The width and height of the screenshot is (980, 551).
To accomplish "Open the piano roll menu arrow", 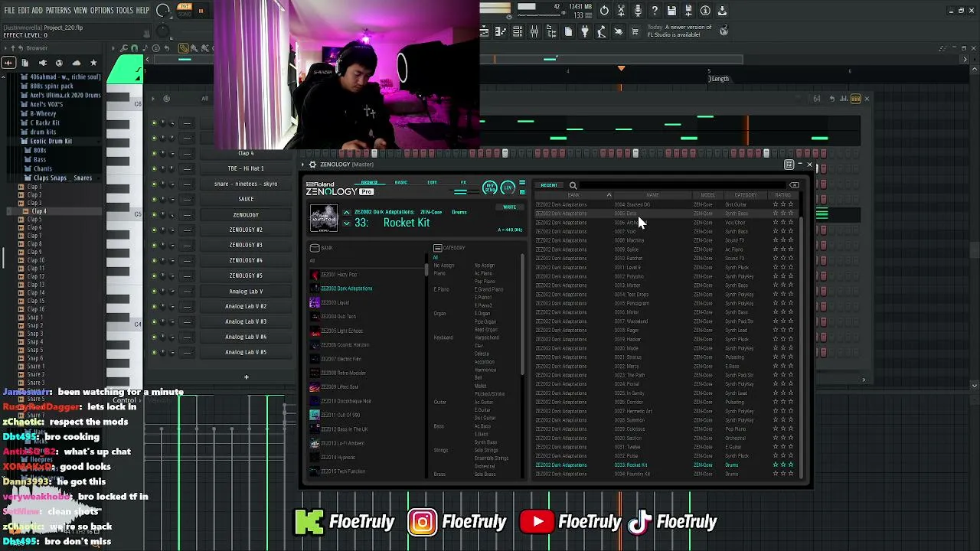I will (114, 48).
